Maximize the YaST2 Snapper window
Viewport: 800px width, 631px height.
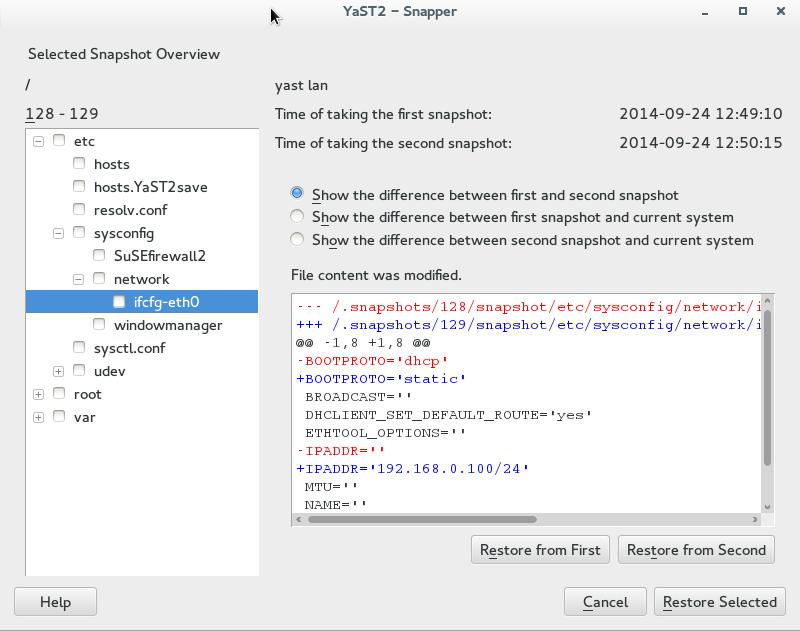point(743,11)
